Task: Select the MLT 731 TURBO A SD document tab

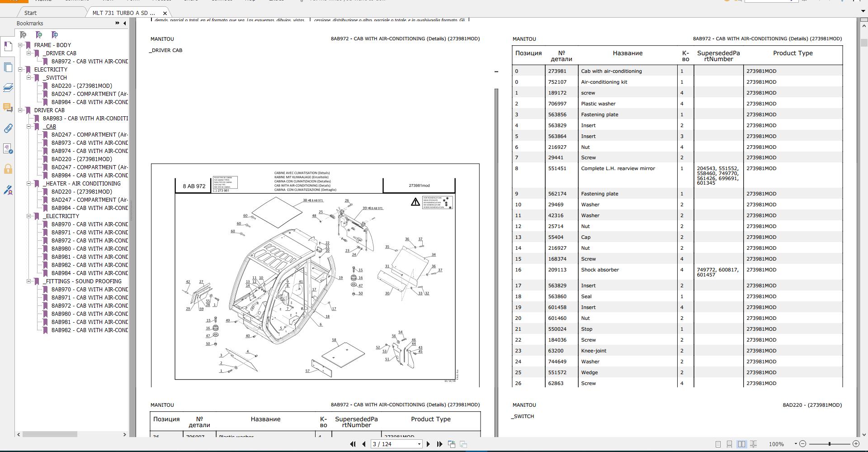Action: [x=123, y=13]
